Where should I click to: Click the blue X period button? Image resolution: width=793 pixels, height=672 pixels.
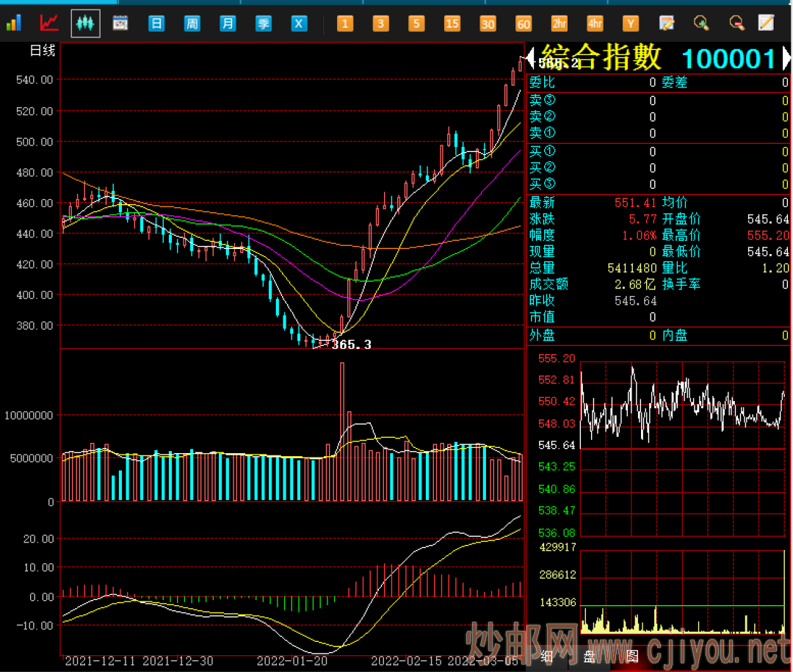tap(299, 24)
